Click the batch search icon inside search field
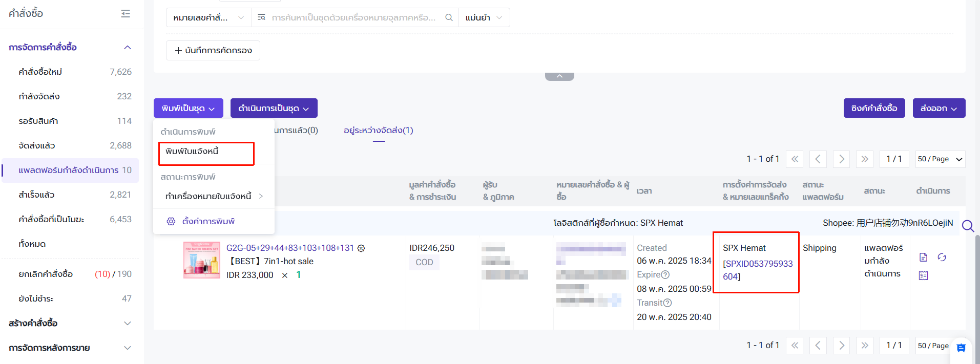980x364 pixels. (261, 17)
